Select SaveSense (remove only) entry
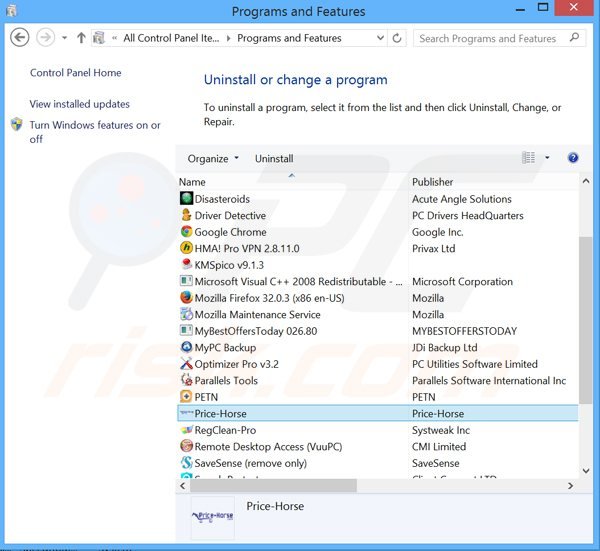This screenshot has width=600, height=551. [251, 463]
